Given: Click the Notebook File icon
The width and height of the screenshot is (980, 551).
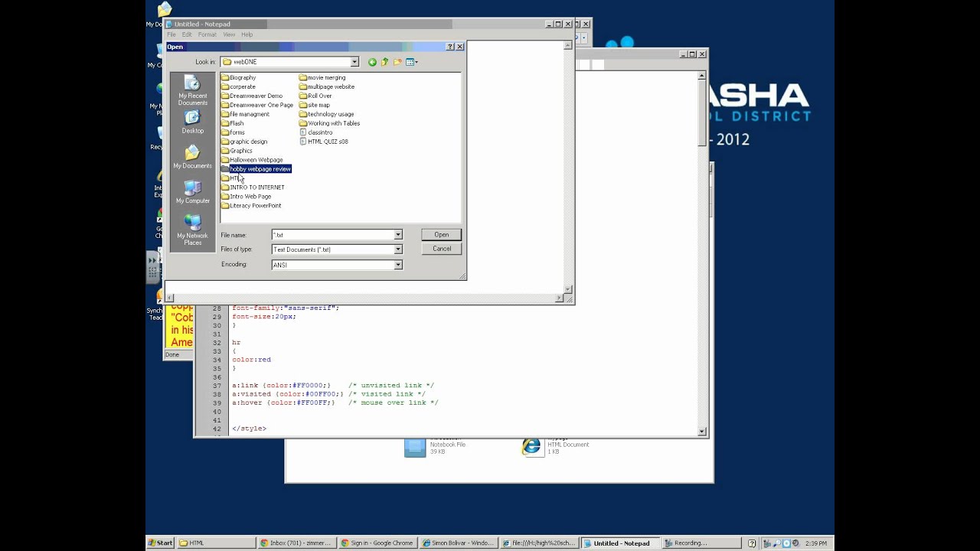Looking at the screenshot, I should [x=415, y=448].
